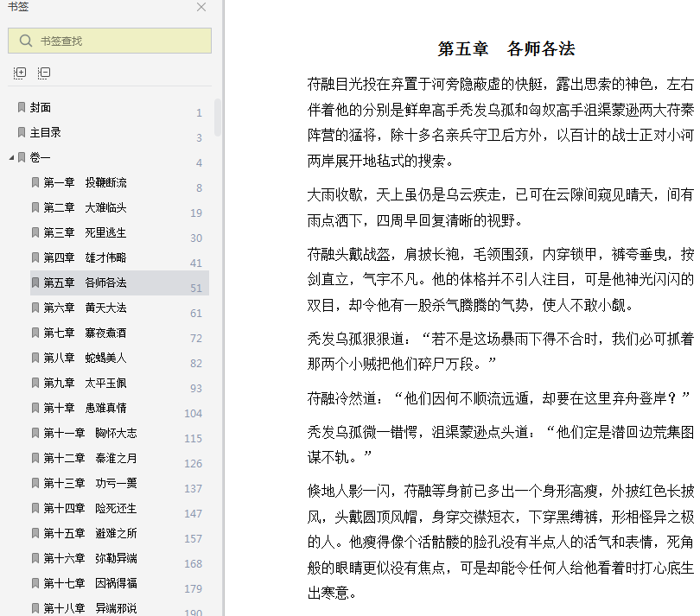Image resolution: width=700 pixels, height=616 pixels.
Task: Click the magnifier icon in bookmark search
Action: [x=26, y=41]
